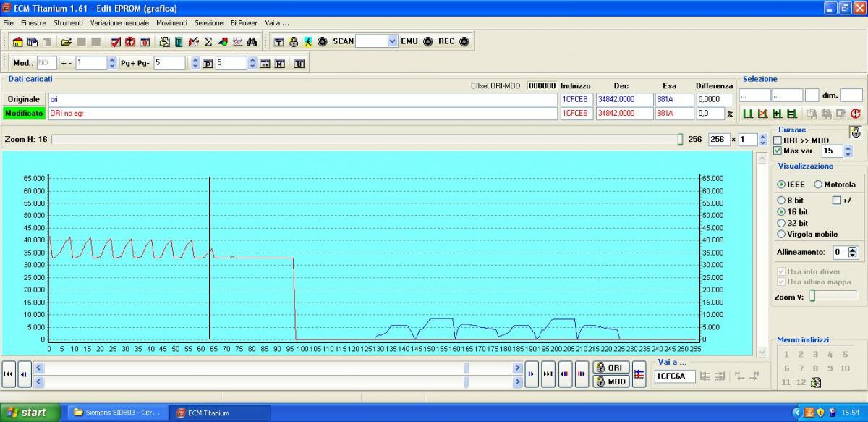Click the chart edit icon before sigma
This screenshot has height=422, width=868.
(x=194, y=42)
